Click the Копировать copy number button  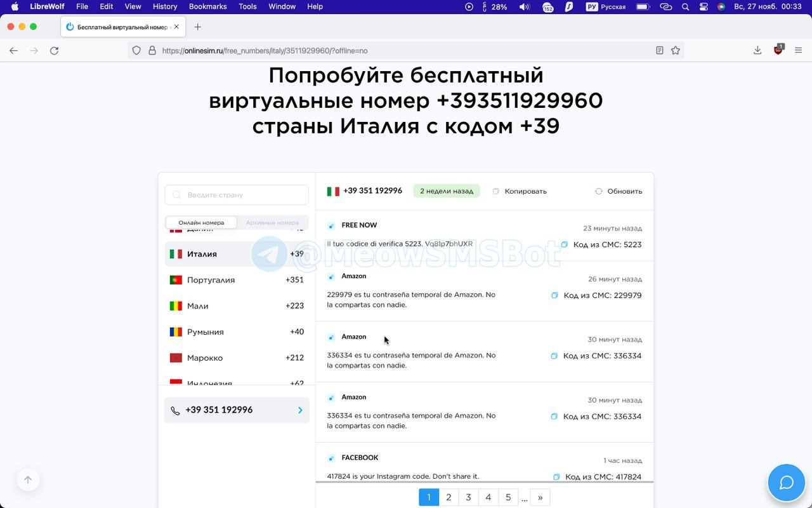520,191
